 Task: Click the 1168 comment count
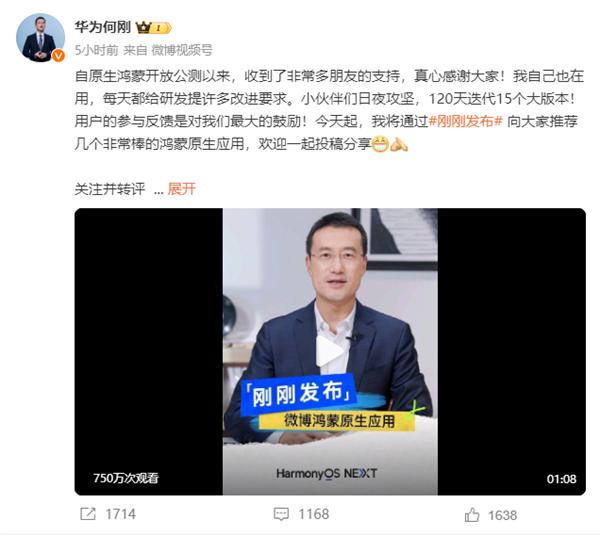[314, 514]
